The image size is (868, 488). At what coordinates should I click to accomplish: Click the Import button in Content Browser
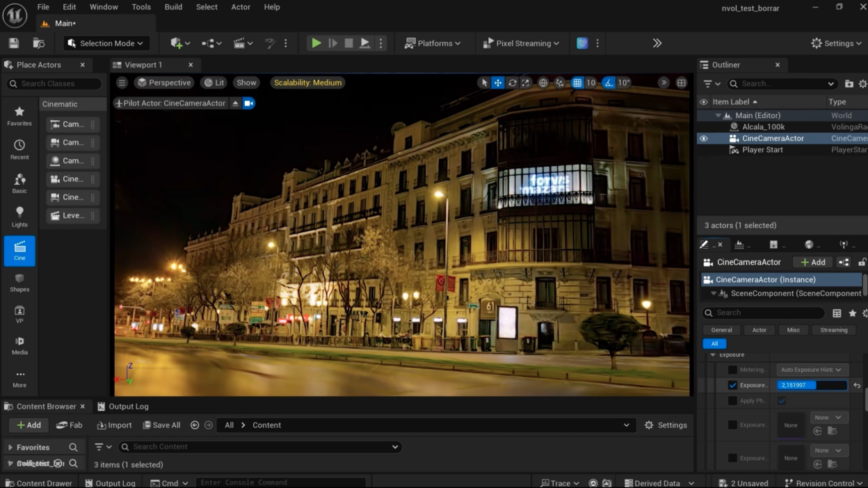pyautogui.click(x=114, y=425)
